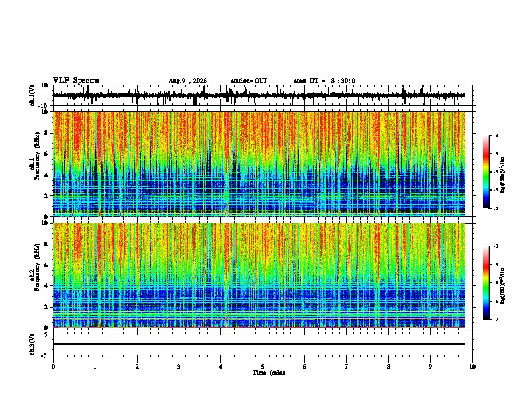
Task: Click the ch.2 spectrogram color bar
Action: 486,283
